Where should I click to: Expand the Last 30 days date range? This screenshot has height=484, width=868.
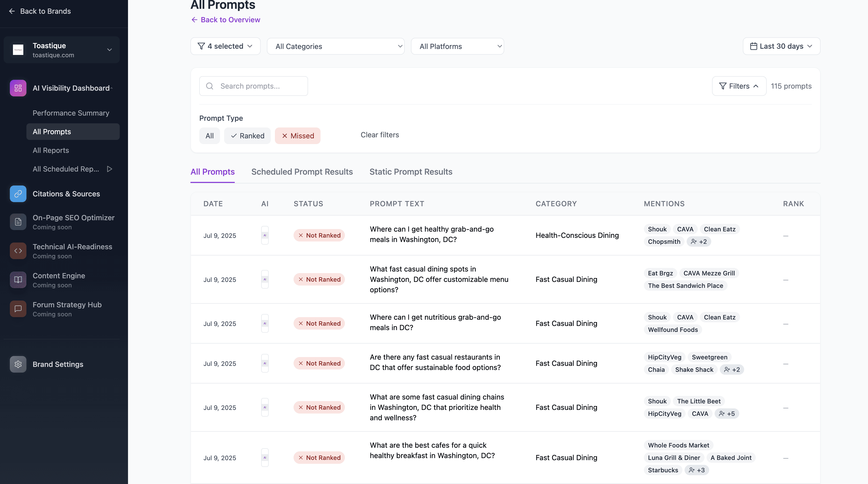781,47
